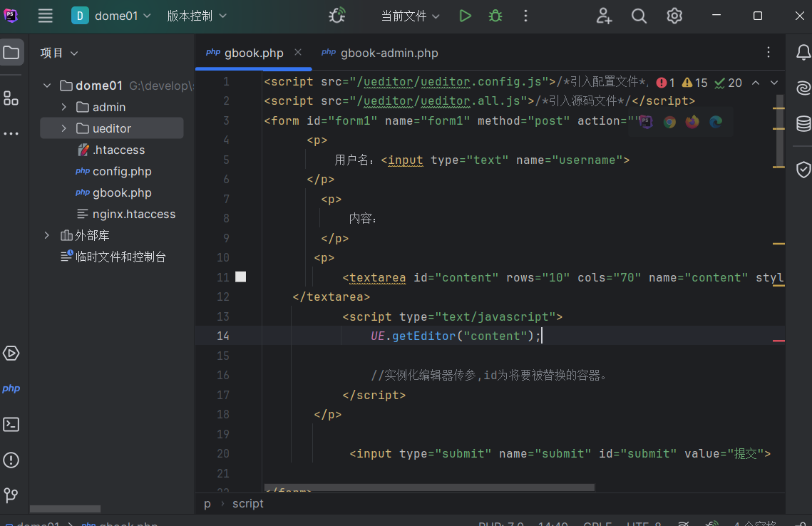Screen dimensions: 812x526
Task: Click editor horizontal scrollbar
Action: click(429, 488)
